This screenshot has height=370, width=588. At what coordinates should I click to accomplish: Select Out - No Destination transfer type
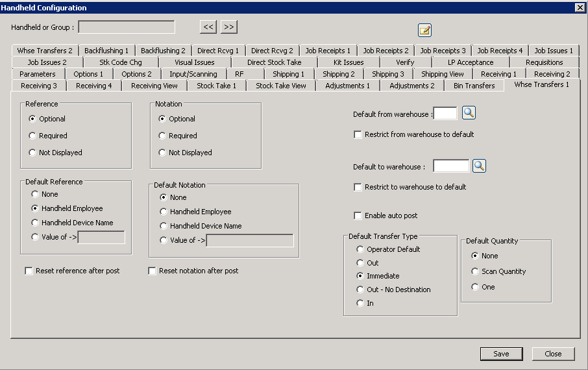360,290
